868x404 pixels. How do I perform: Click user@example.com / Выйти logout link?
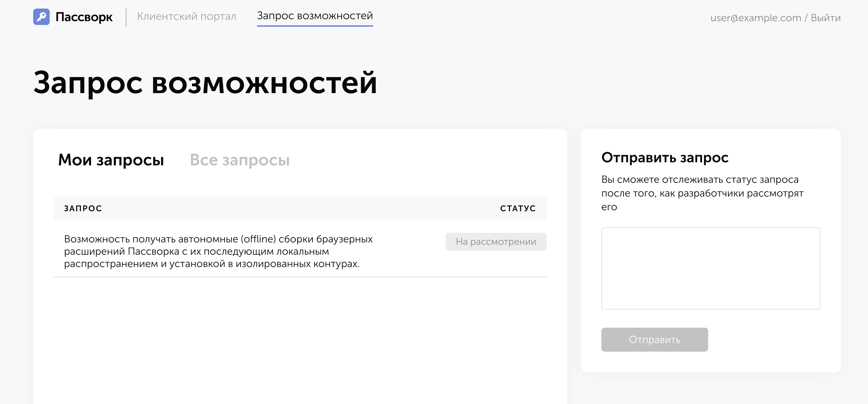[x=775, y=17]
